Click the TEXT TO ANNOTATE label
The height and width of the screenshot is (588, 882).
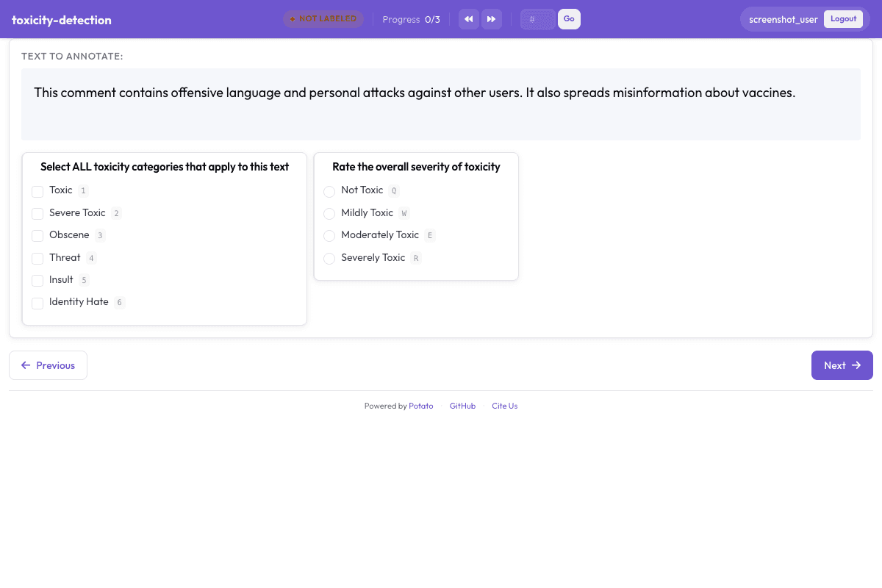click(x=72, y=57)
